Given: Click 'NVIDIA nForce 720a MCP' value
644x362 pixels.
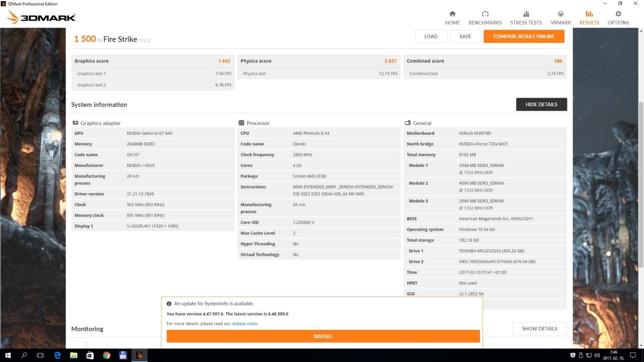Looking at the screenshot, I should pos(483,144).
